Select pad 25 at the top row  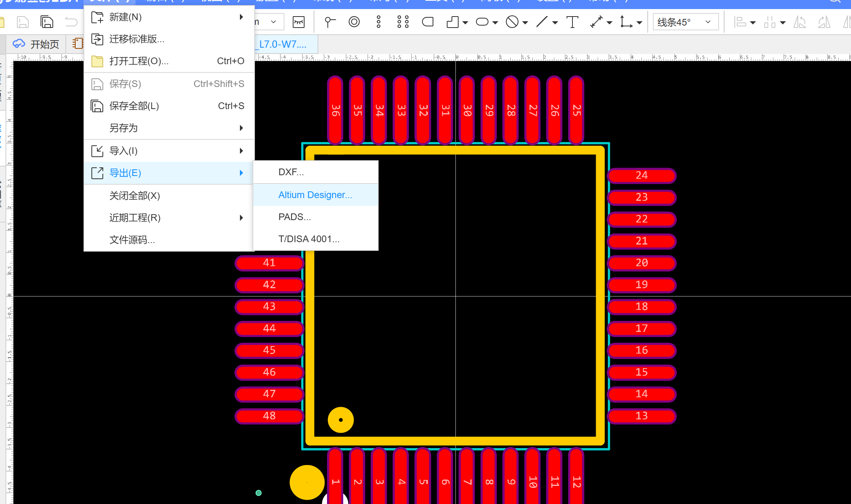(576, 110)
